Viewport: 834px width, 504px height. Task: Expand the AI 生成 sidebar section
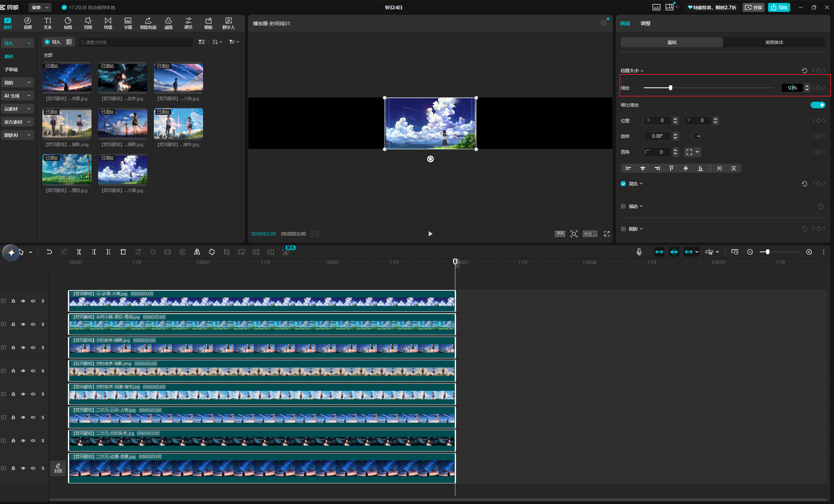[17, 96]
